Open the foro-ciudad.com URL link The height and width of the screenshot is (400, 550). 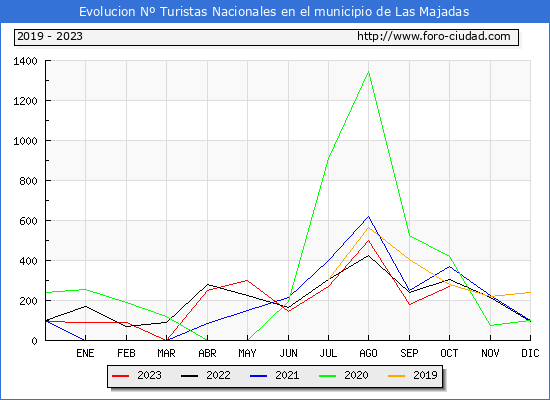[x=434, y=36]
